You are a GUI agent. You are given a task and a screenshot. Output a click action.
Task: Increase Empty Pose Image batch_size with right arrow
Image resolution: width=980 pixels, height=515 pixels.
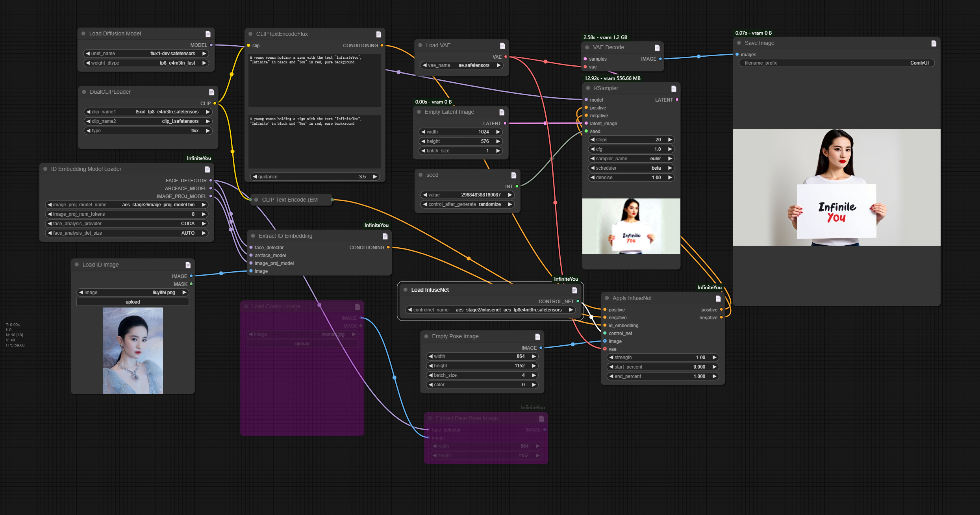[534, 375]
